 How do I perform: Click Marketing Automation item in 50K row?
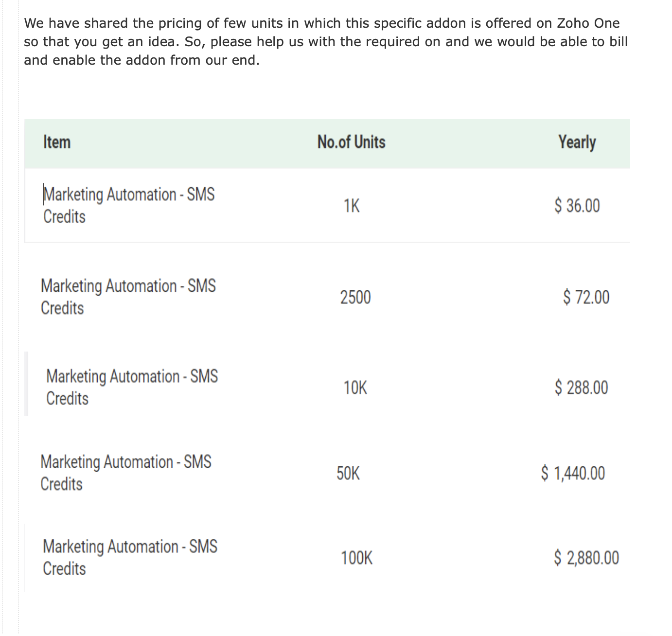tap(126, 473)
